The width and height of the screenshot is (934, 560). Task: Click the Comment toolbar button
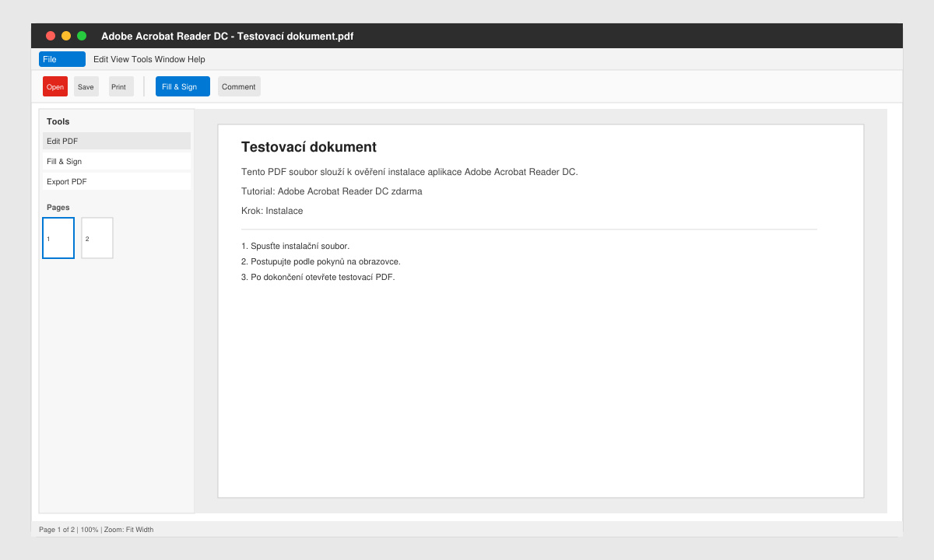tap(239, 86)
